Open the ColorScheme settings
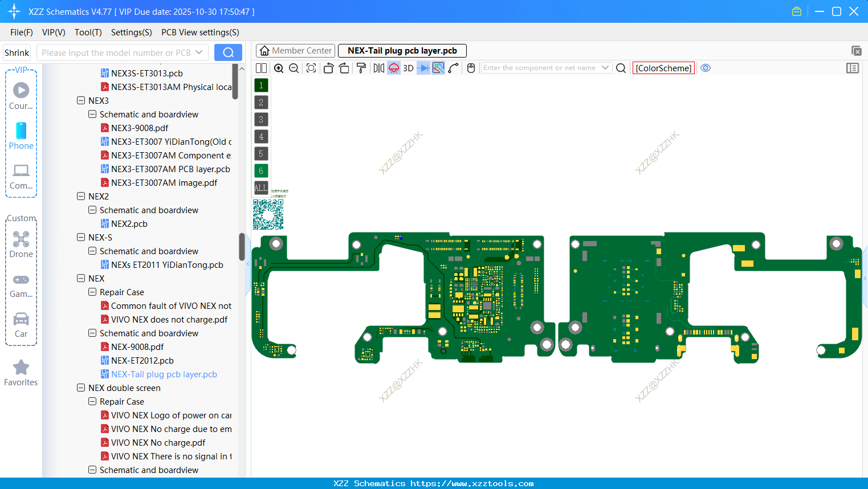Screen dimensions: 868x489 point(663,68)
